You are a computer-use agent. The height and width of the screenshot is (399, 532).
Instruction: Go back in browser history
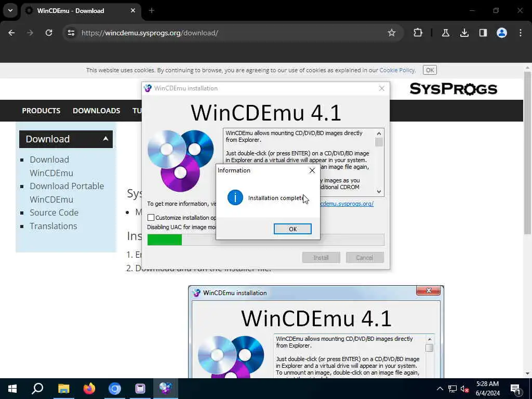pos(11,33)
